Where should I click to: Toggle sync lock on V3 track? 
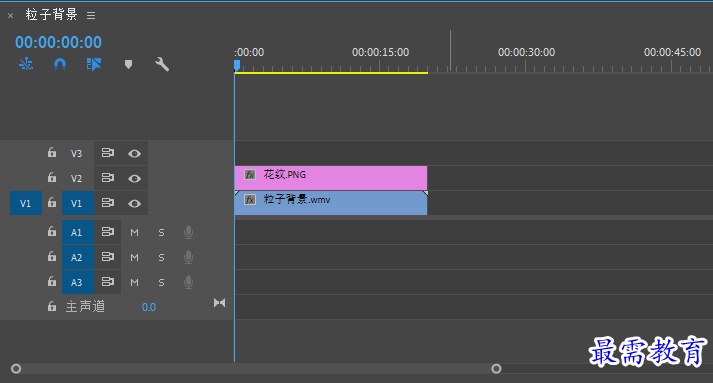coord(108,153)
